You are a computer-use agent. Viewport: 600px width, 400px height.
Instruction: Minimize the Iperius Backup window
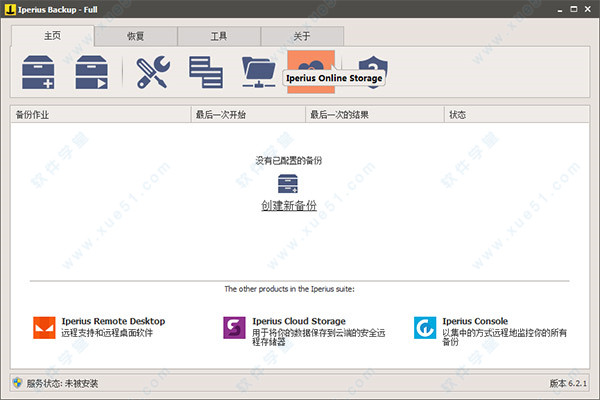560,10
